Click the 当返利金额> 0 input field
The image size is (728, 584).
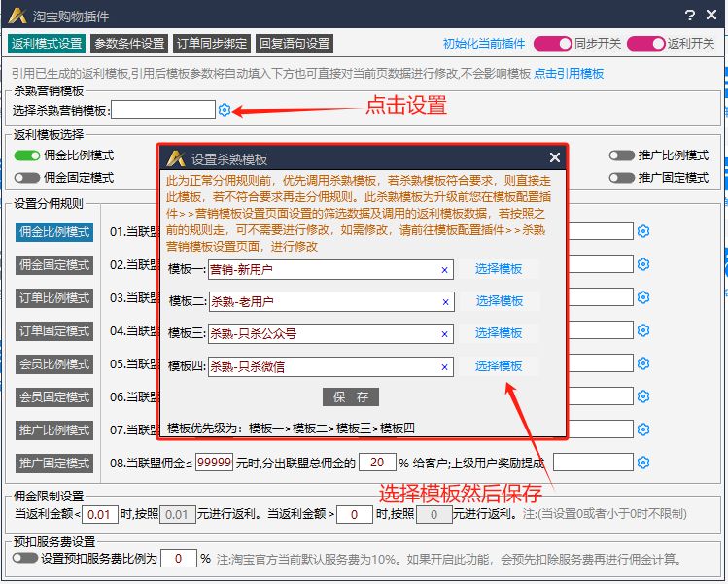coord(354,514)
